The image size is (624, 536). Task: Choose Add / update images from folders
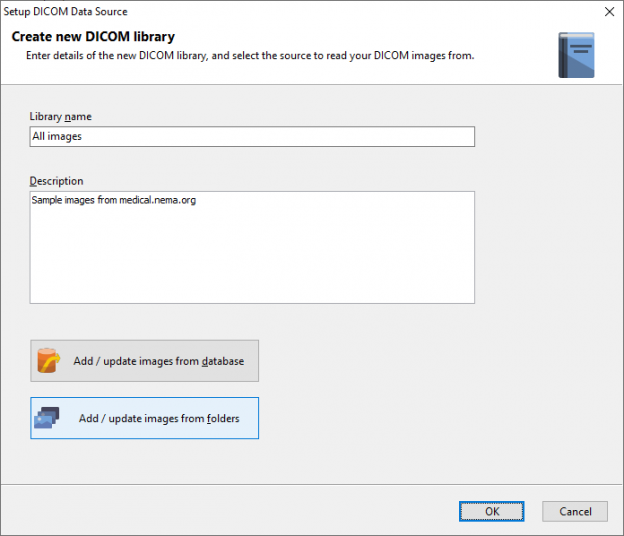point(144,418)
